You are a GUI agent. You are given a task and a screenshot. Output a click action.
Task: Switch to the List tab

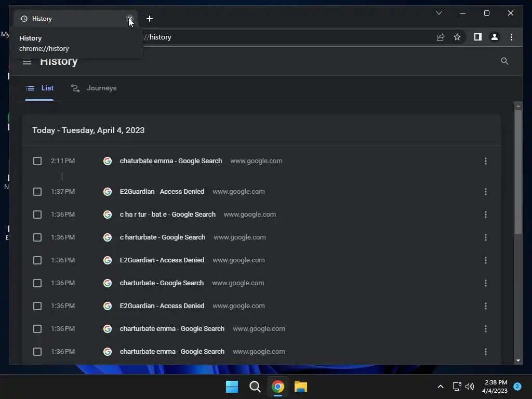[39, 88]
